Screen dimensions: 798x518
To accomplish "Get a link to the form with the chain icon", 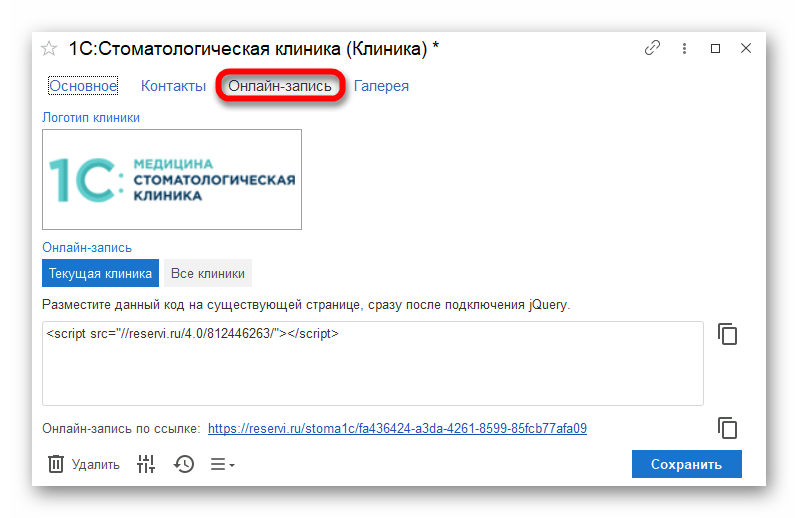I will (652, 48).
